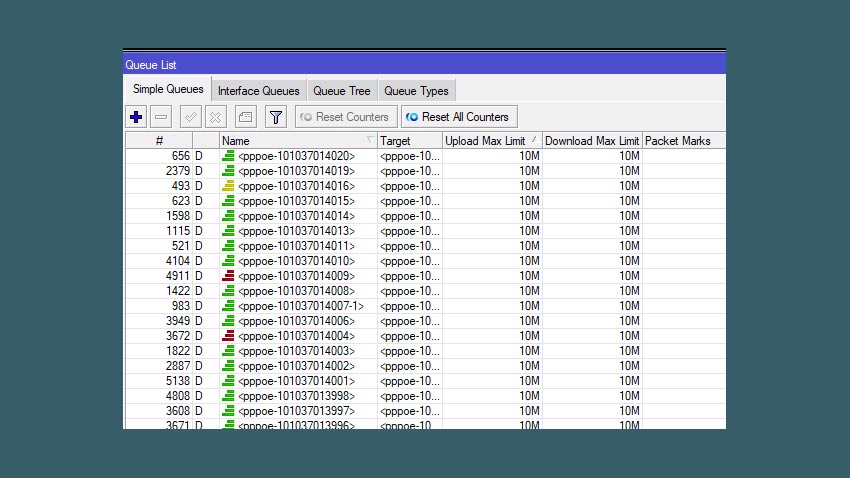This screenshot has height=478, width=850.
Task: Select queue name <pppoe-101037014016>
Action: 297,186
